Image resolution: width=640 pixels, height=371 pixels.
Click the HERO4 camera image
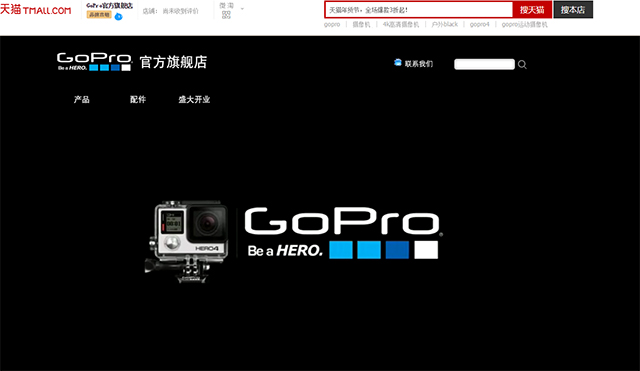pyautogui.click(x=187, y=241)
